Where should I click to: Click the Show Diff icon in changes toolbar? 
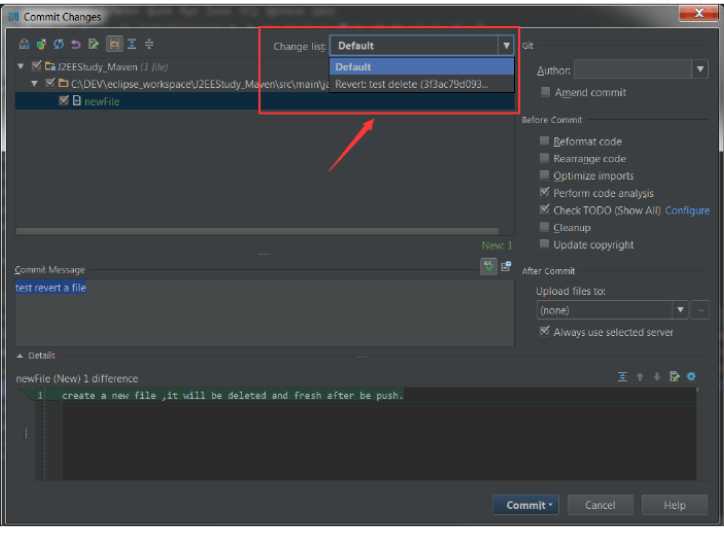(24, 45)
